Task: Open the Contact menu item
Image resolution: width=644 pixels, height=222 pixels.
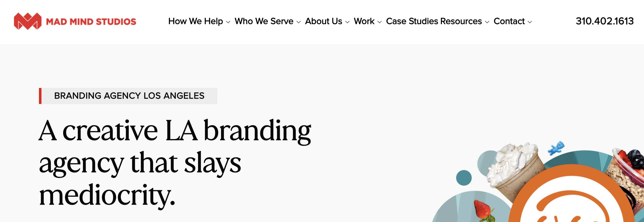Action: pos(509,21)
